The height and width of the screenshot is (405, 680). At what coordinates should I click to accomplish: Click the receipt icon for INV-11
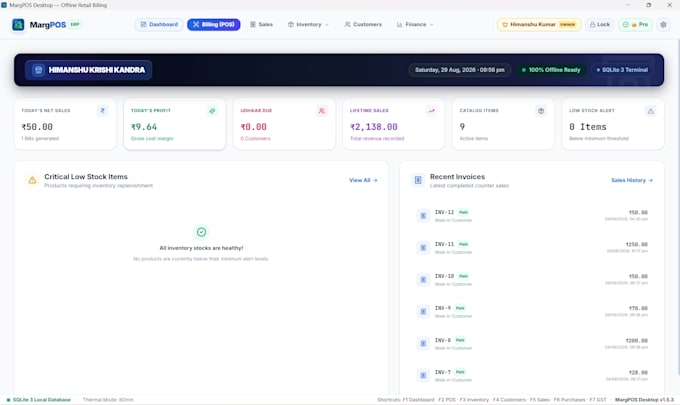423,248
